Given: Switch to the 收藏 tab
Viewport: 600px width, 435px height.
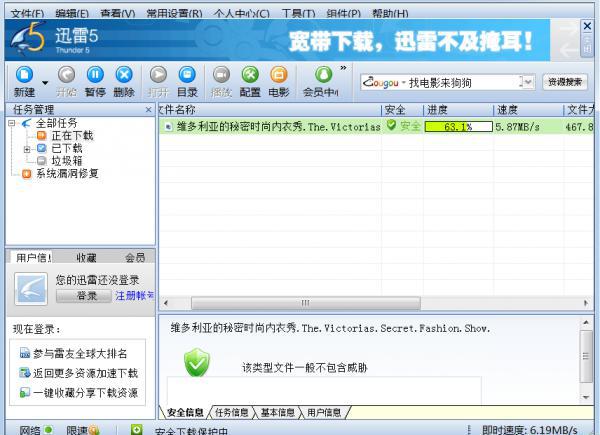Looking at the screenshot, I should pyautogui.click(x=86, y=257).
